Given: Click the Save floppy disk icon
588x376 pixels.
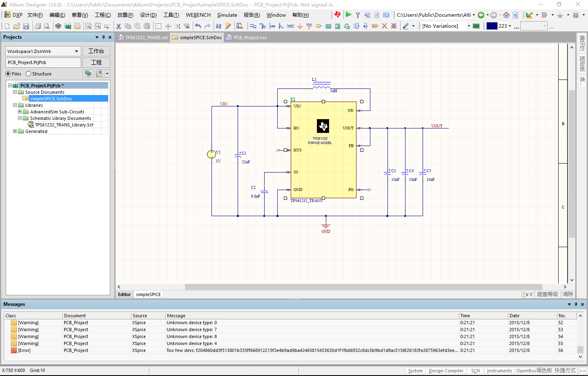Looking at the screenshot, I should click(26, 26).
